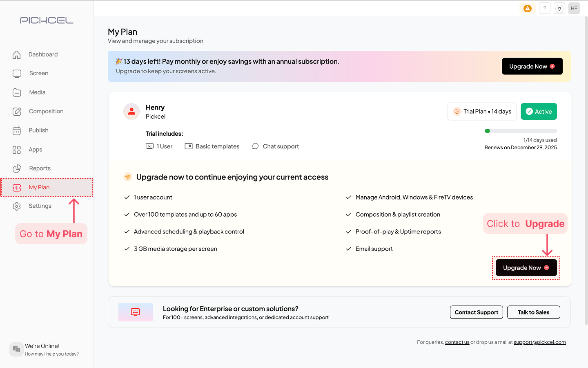The width and height of the screenshot is (588, 368).
Task: Click the Publish calendar icon
Action: 17,130
